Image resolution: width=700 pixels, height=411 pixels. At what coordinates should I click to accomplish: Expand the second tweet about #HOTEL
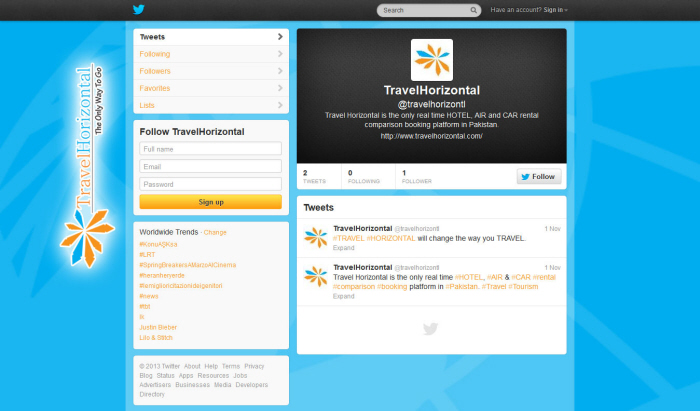click(x=343, y=296)
